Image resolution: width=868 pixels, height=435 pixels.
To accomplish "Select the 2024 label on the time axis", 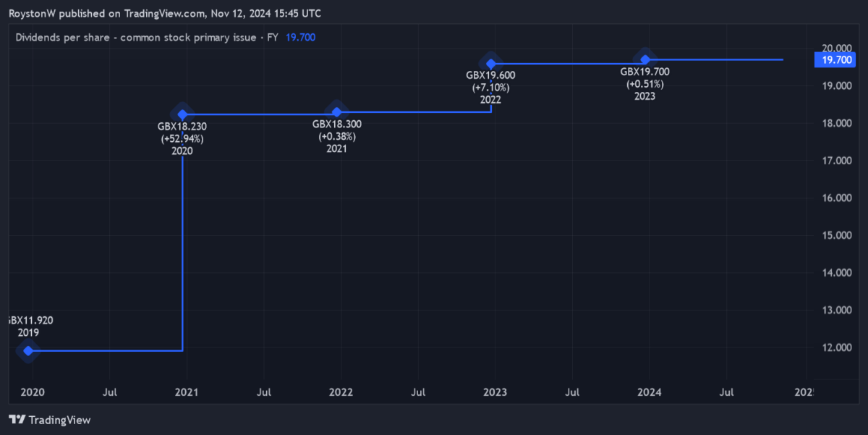I will coord(649,392).
